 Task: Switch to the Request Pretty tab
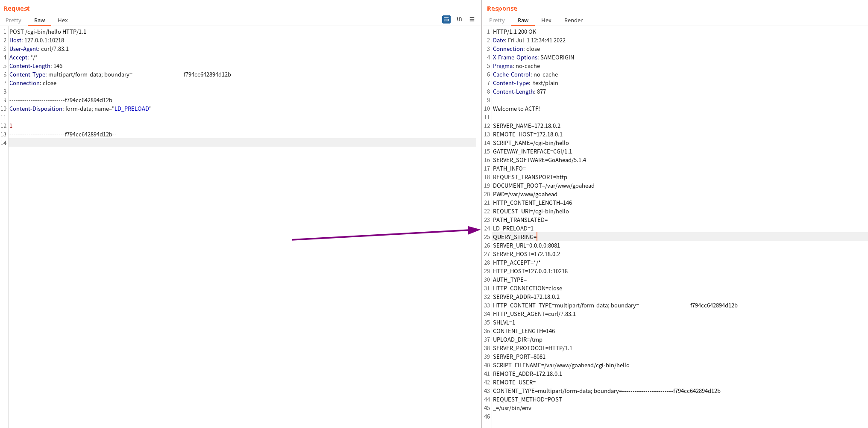point(13,20)
